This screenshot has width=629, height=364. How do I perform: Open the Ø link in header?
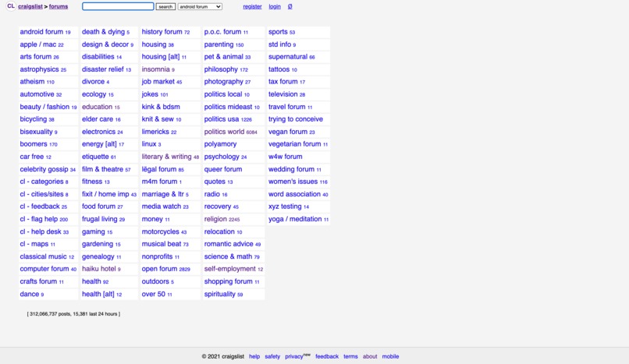pos(290,6)
